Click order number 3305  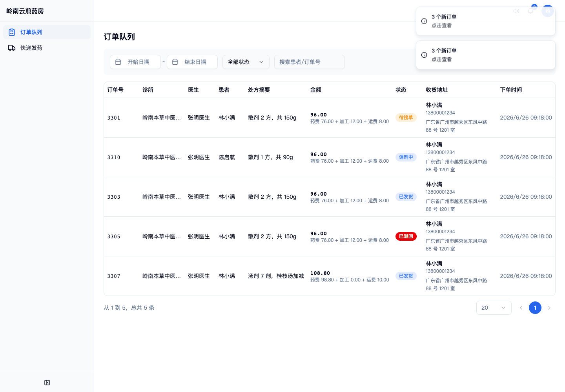pyautogui.click(x=114, y=236)
